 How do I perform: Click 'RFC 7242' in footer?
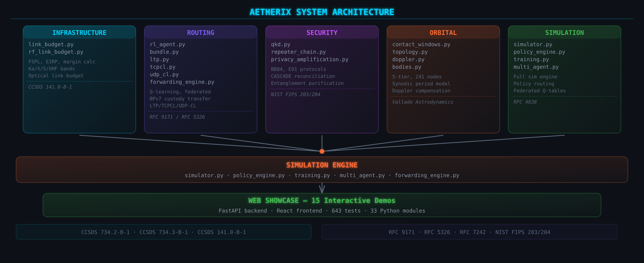(472, 232)
